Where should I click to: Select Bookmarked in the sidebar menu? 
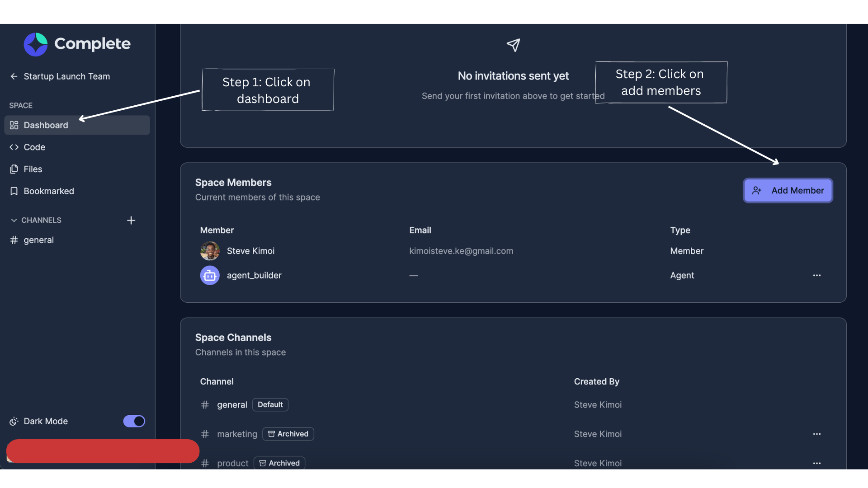[x=49, y=191]
